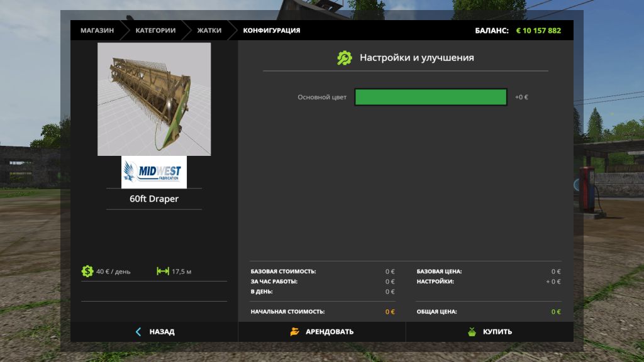Click the ОБЩАЯ ЦЕНА total price value
This screenshot has height=362, width=644.
tap(556, 312)
